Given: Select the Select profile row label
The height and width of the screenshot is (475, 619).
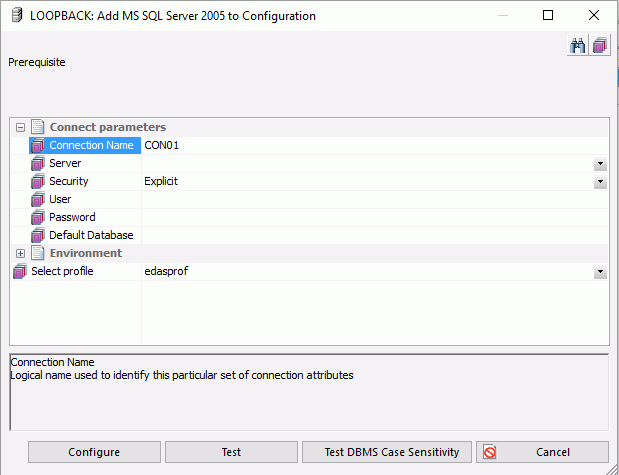Looking at the screenshot, I should click(62, 271).
